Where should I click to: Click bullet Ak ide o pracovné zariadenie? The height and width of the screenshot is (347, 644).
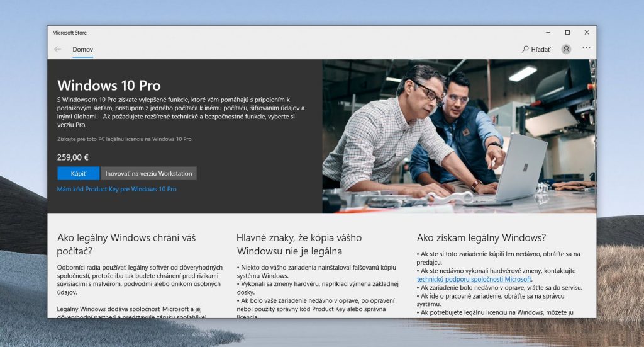click(x=491, y=300)
